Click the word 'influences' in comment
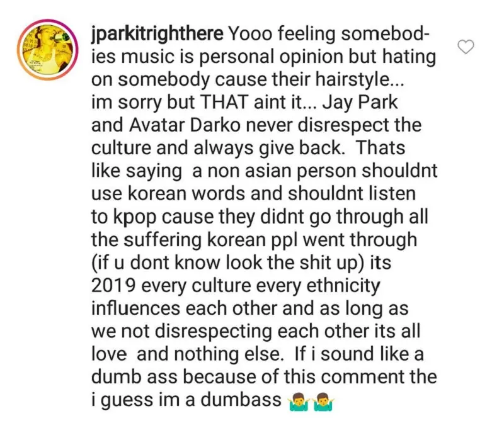This screenshot has height=440, width=504. tap(135, 308)
